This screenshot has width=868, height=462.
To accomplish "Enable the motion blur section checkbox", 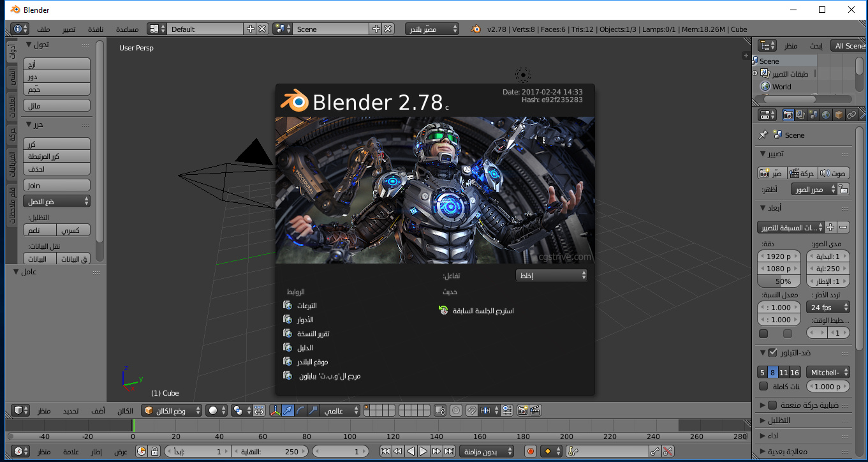I will pyautogui.click(x=772, y=405).
